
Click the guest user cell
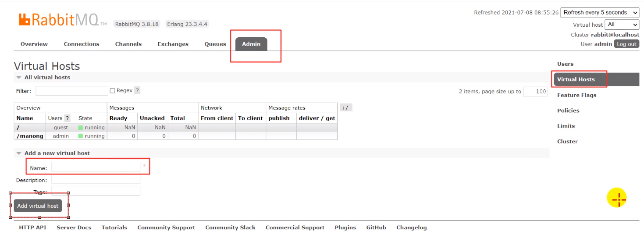point(61,128)
